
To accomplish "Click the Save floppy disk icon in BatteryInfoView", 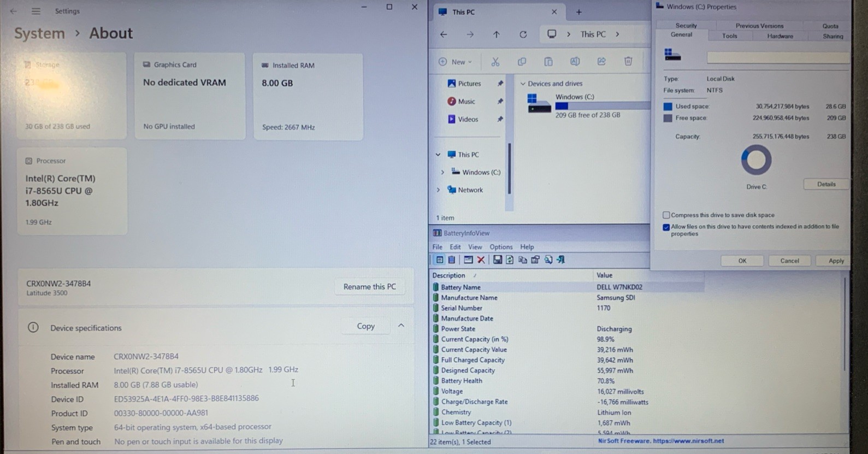I will pyautogui.click(x=497, y=260).
